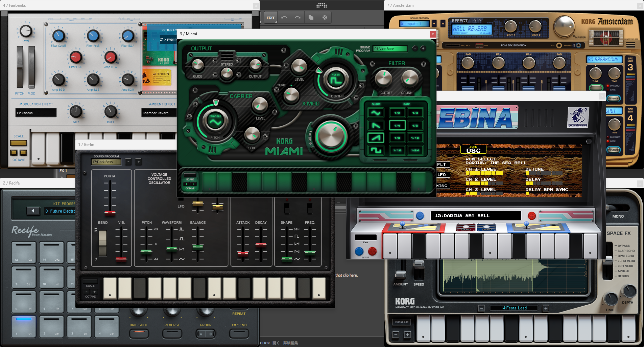Open Chamber Reverb ambient effect dropdown
Image resolution: width=644 pixels, height=347 pixels.
tap(159, 113)
